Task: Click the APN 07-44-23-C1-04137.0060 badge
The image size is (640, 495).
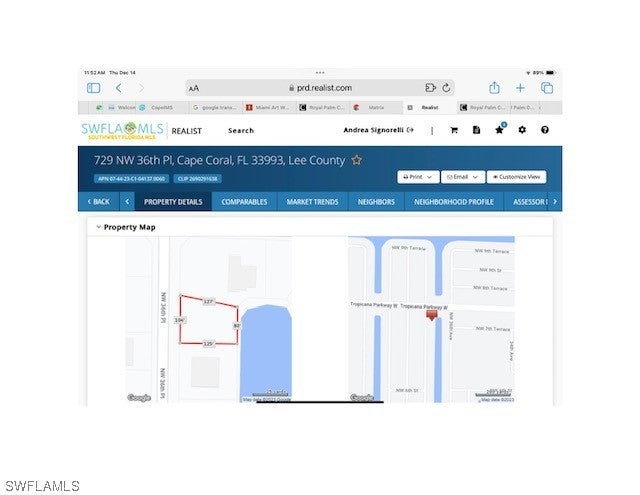Action: [131, 178]
